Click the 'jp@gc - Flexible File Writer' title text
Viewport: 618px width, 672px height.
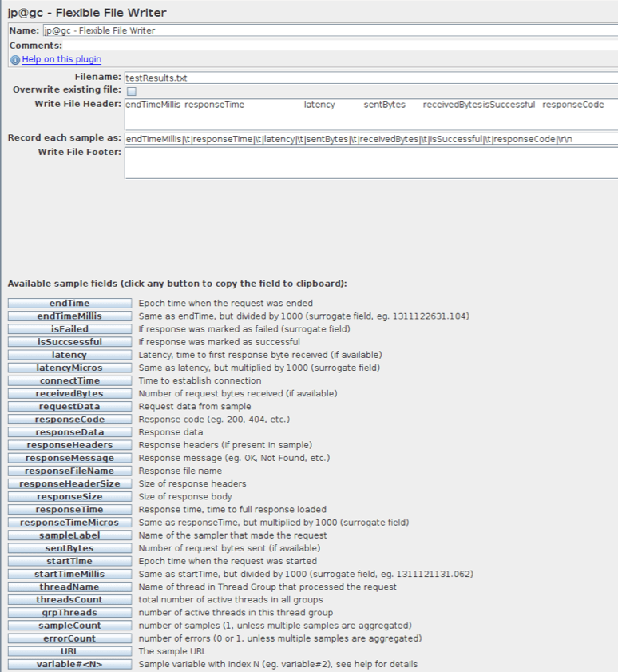click(x=87, y=13)
